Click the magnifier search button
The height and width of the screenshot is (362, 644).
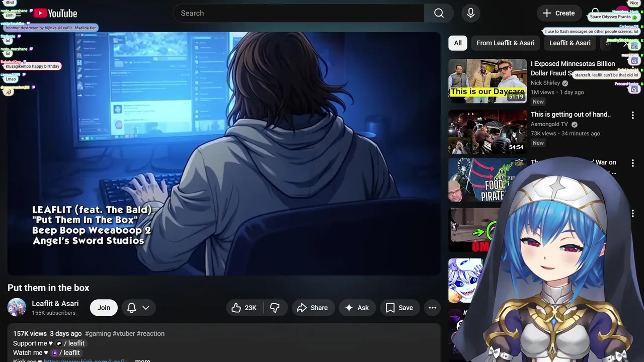point(439,13)
